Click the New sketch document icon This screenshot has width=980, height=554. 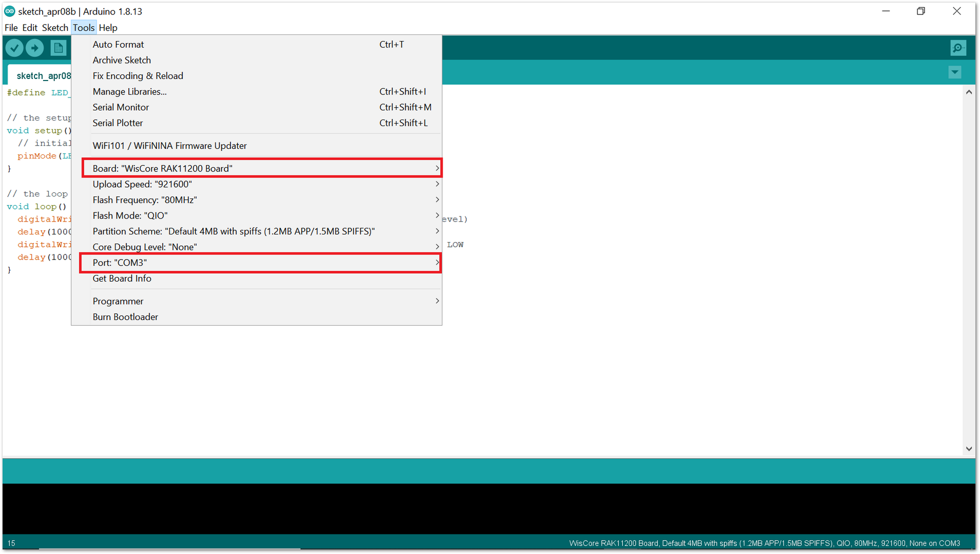[59, 48]
